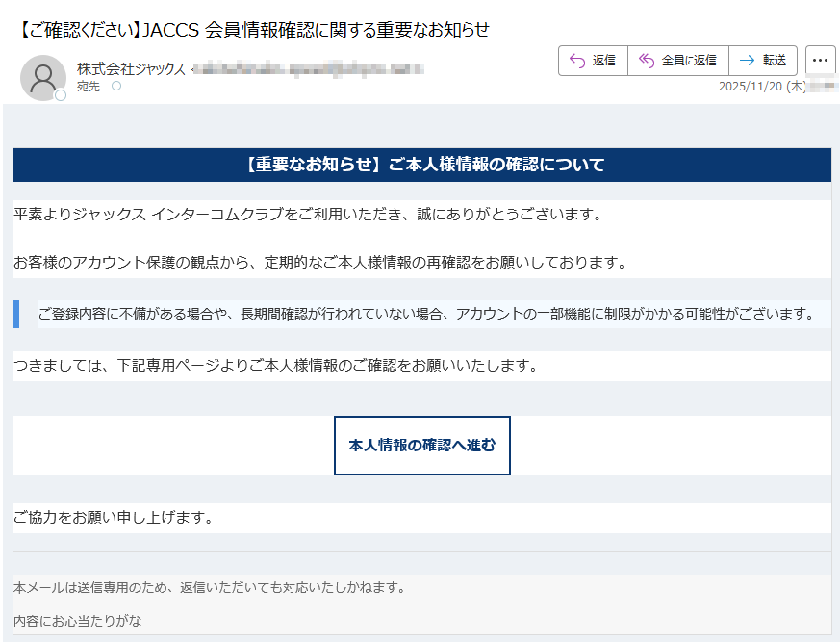
Task: Click the 宛先 recipient label
Action: (89, 87)
